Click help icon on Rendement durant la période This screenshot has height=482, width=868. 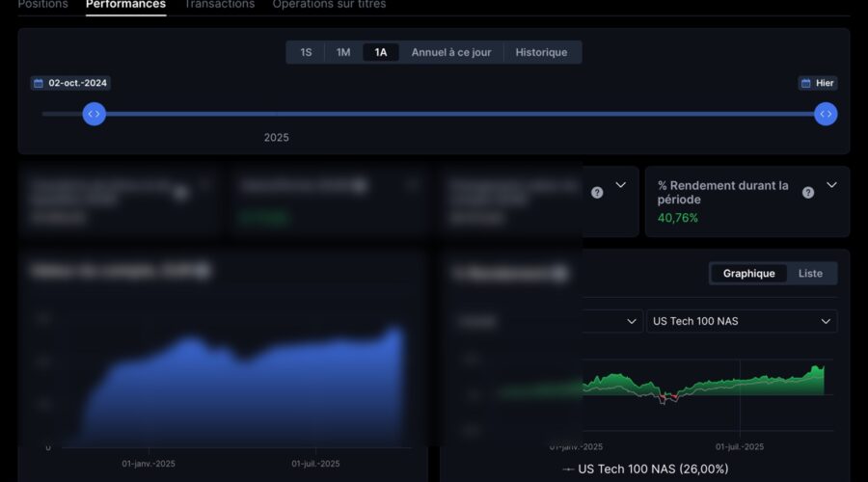[808, 193]
